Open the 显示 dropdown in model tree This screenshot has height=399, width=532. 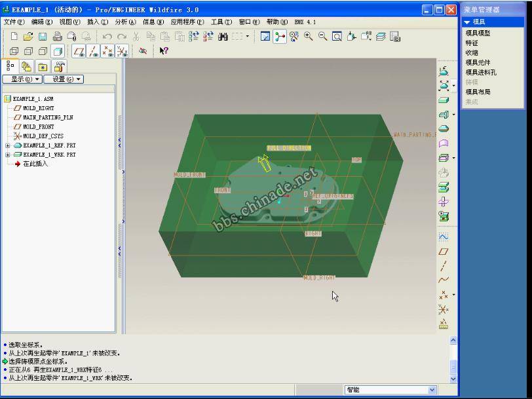(x=22, y=79)
